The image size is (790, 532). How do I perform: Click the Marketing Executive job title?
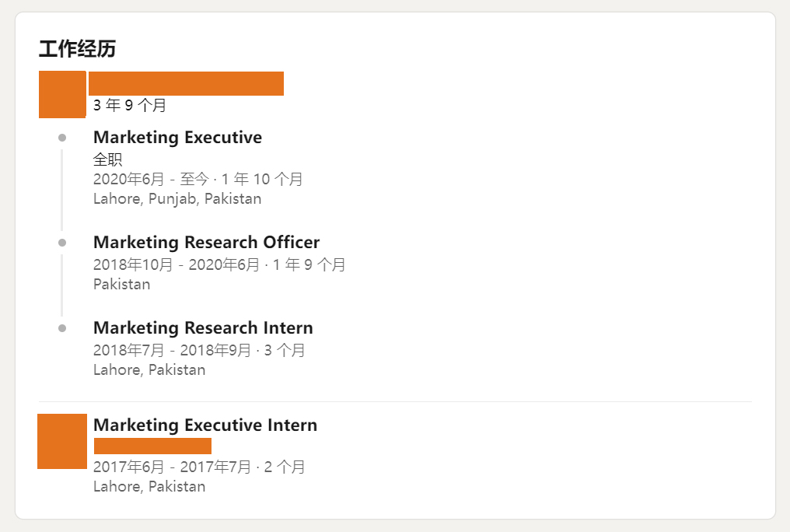177,138
